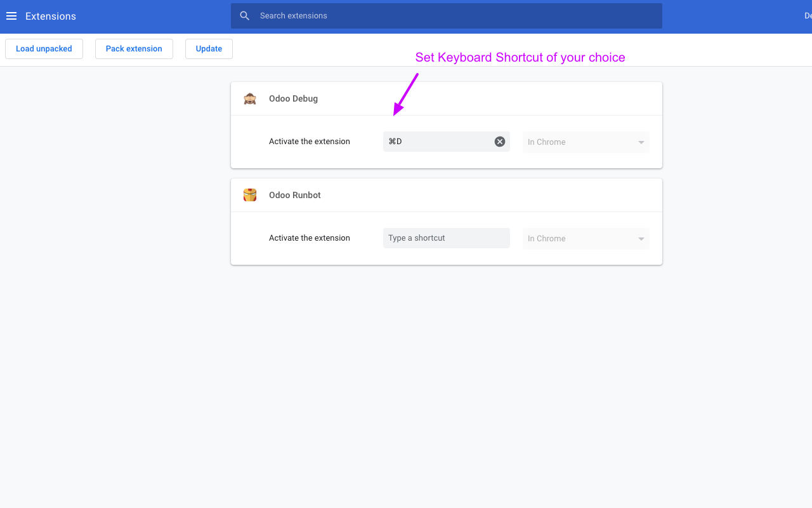The width and height of the screenshot is (812, 508).
Task: Click the purple annotation arrow
Action: tap(405, 95)
